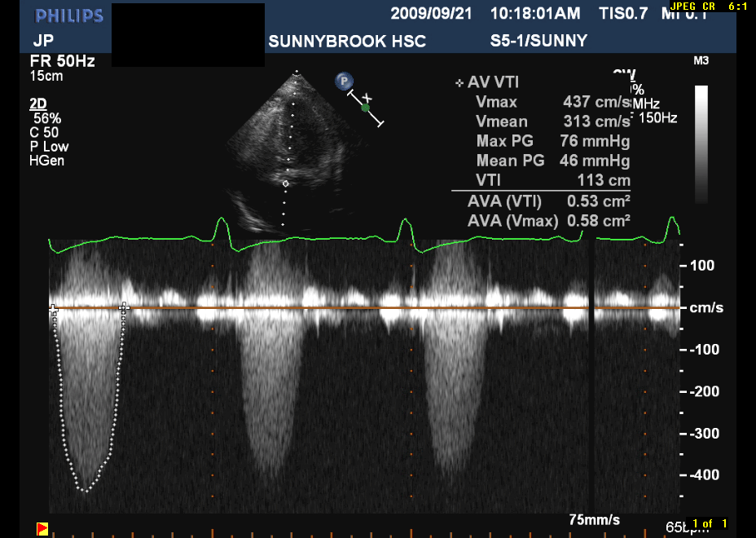
Task: Click the left caliper cross on the baseline
Action: [54, 308]
